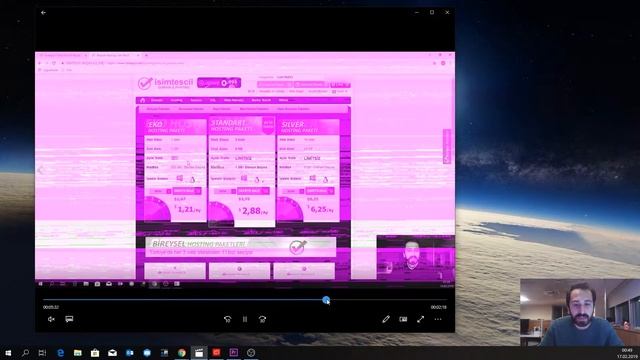Open Task View from the taskbar
This screenshot has height=360, width=640.
(42, 353)
